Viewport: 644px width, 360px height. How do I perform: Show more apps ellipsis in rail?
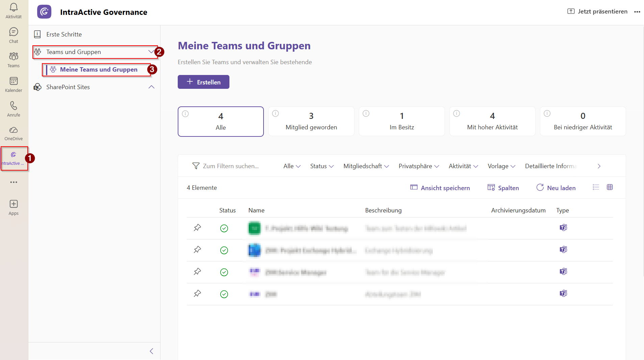[x=14, y=182]
